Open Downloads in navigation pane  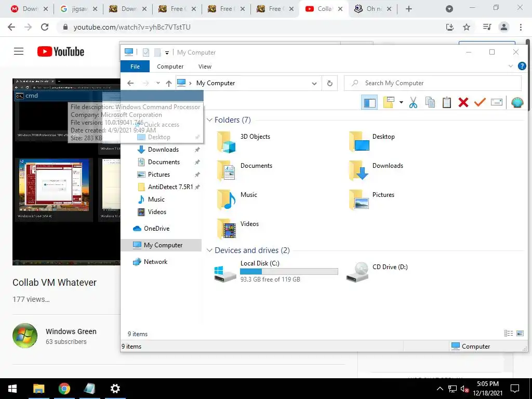tap(163, 150)
